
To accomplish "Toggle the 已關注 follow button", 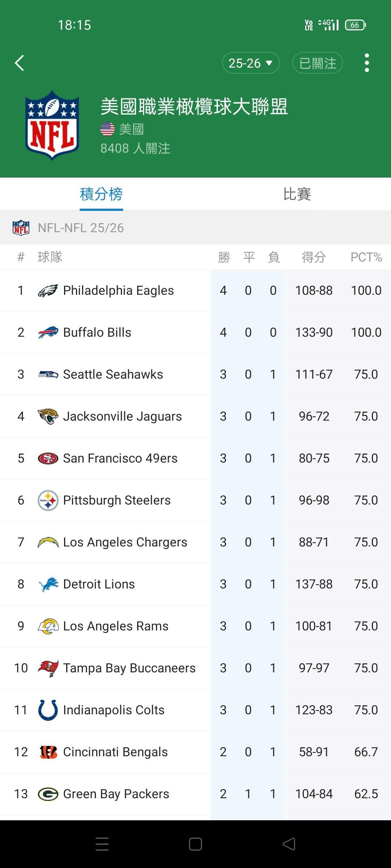I will coord(318,63).
